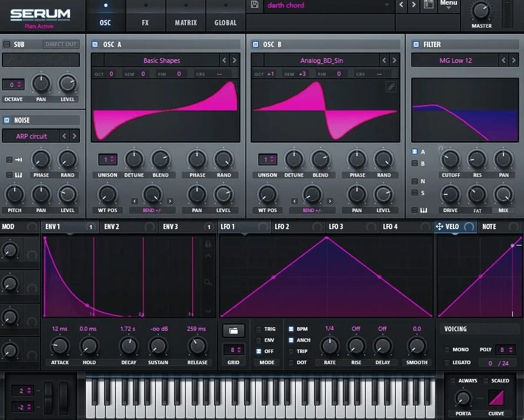The width and height of the screenshot is (524, 420).
Task: Click the envelope lock icon
Action: 208,244
